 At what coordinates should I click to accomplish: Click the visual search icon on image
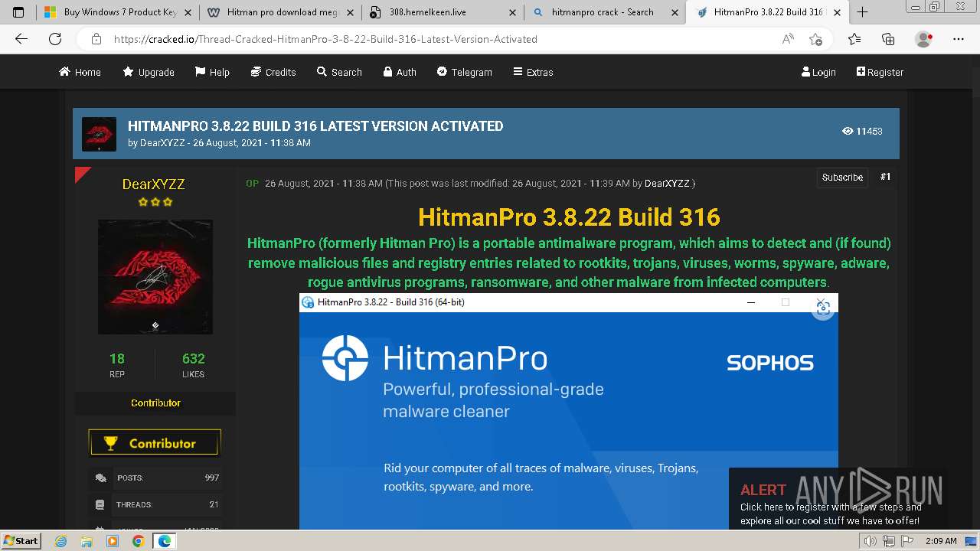[x=823, y=308]
